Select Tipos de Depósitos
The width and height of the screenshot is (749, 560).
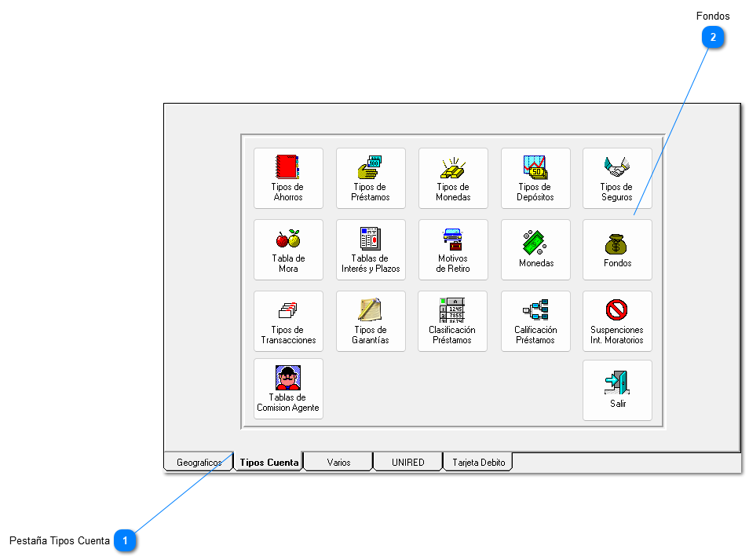[535, 178]
